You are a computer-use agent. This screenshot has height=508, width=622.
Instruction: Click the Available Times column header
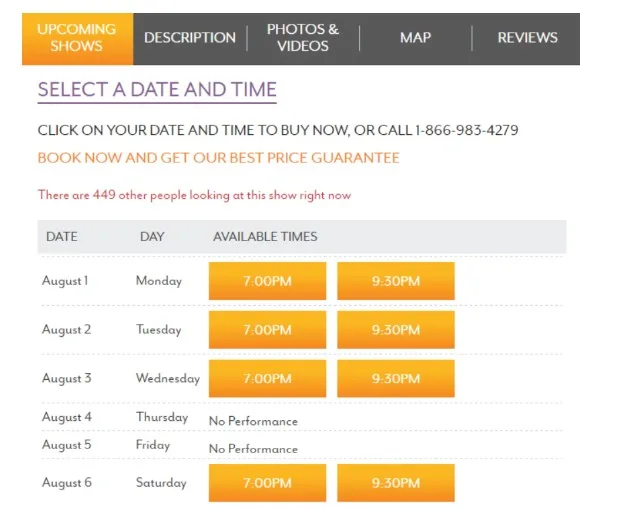pos(265,237)
